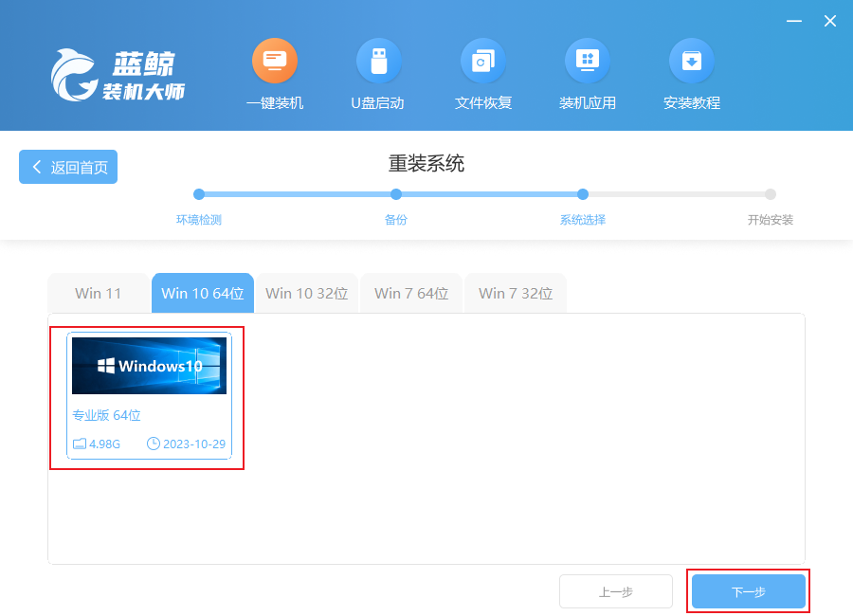Choose the Win 7 32位 tab

tap(516, 293)
